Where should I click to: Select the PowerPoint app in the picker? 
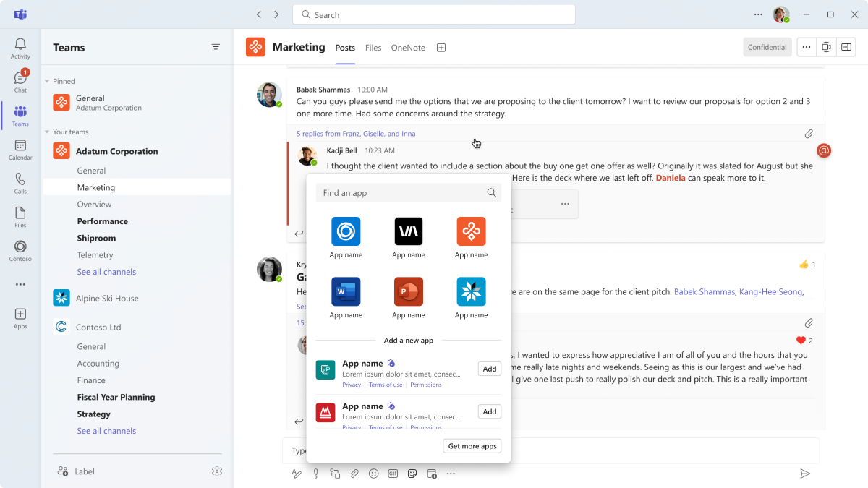[409, 291]
